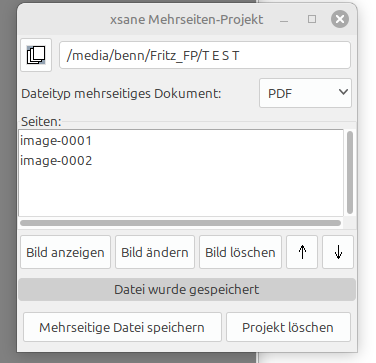Move selected page down with arrow button
Viewport: 376px width, 363px height.
(x=338, y=252)
